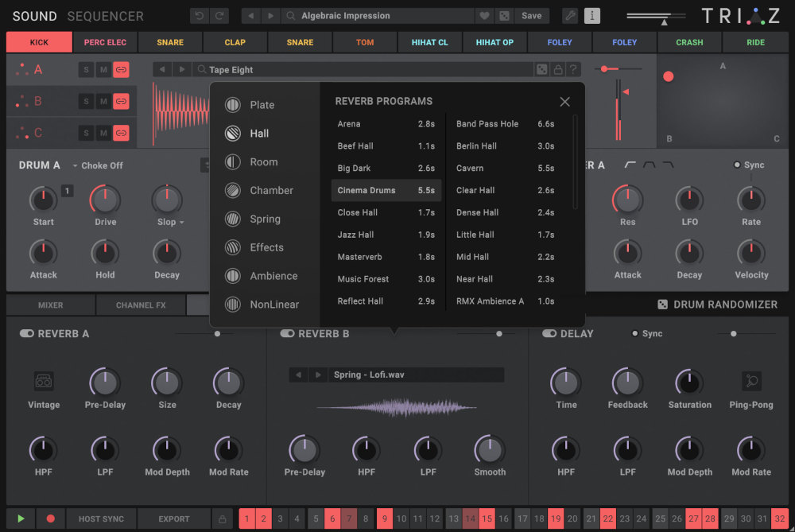This screenshot has width=795, height=532.
Task: Click the undo arrow in top toolbar
Action: [200, 16]
